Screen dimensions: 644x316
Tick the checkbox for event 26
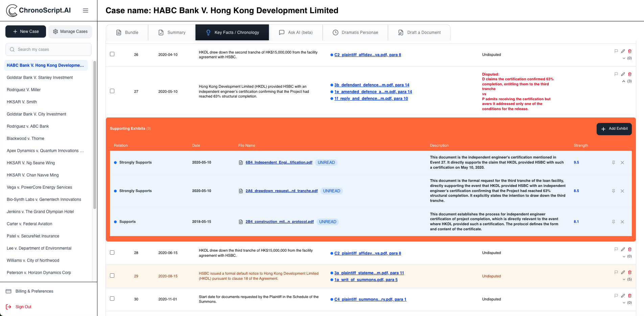click(x=112, y=54)
